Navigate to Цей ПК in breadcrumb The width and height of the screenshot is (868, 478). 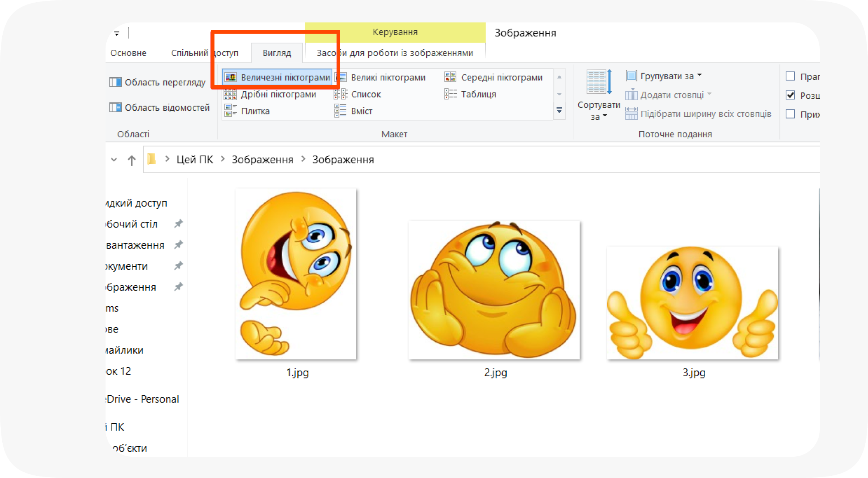point(195,160)
